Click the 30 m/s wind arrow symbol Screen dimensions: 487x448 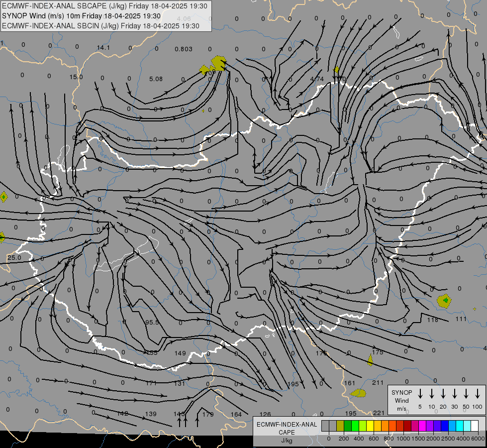455,393
